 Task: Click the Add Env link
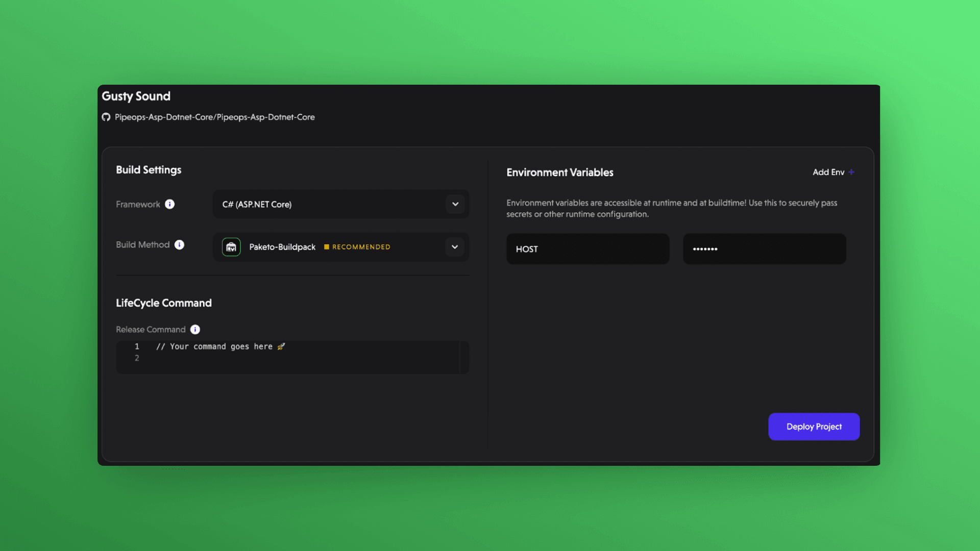point(828,172)
